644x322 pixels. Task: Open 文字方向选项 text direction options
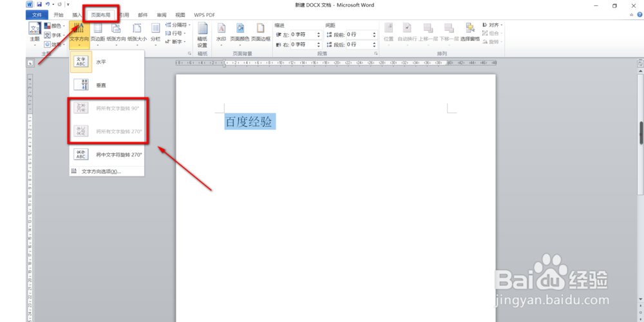107,171
